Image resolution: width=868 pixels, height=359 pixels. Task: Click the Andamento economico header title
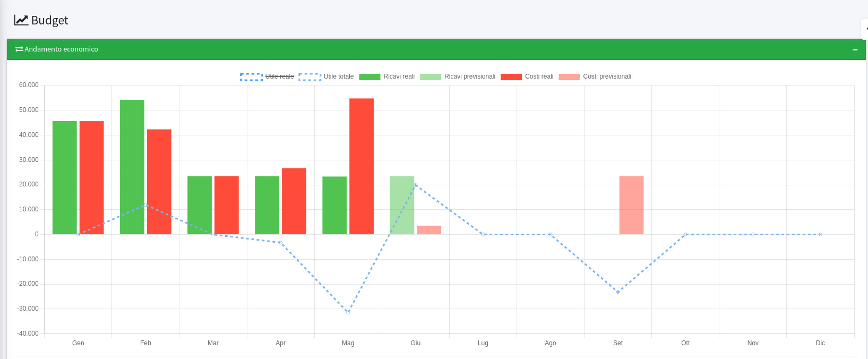(x=61, y=49)
